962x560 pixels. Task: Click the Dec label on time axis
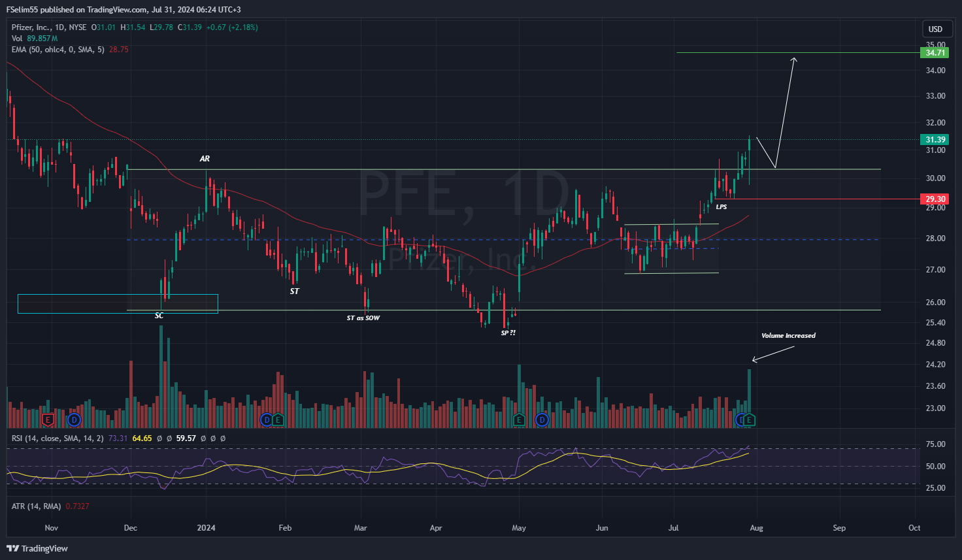point(130,528)
